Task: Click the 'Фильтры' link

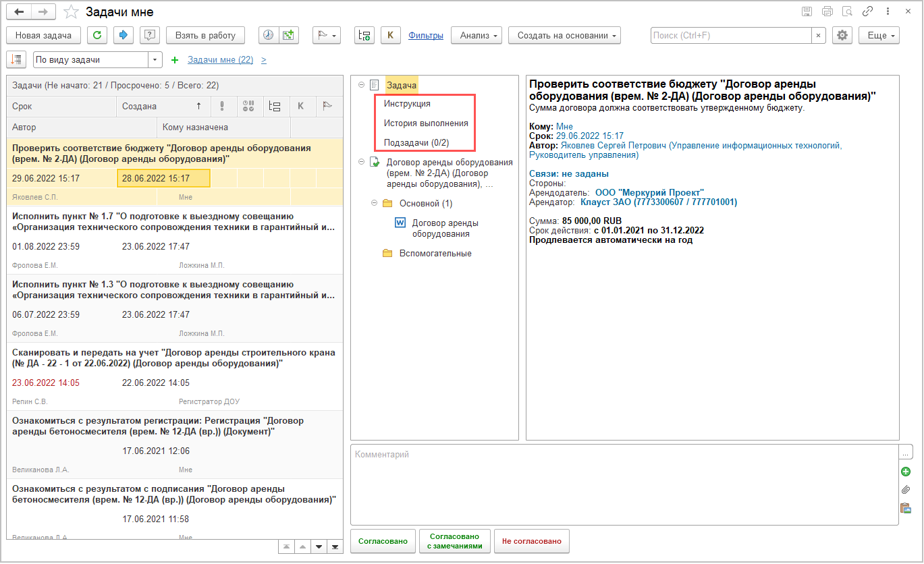Action: 426,36
